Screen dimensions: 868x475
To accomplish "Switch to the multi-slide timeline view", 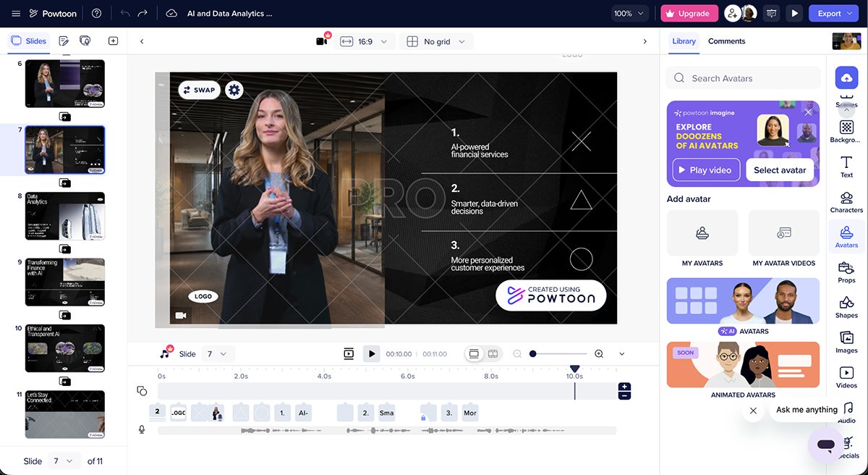I will [x=493, y=354].
